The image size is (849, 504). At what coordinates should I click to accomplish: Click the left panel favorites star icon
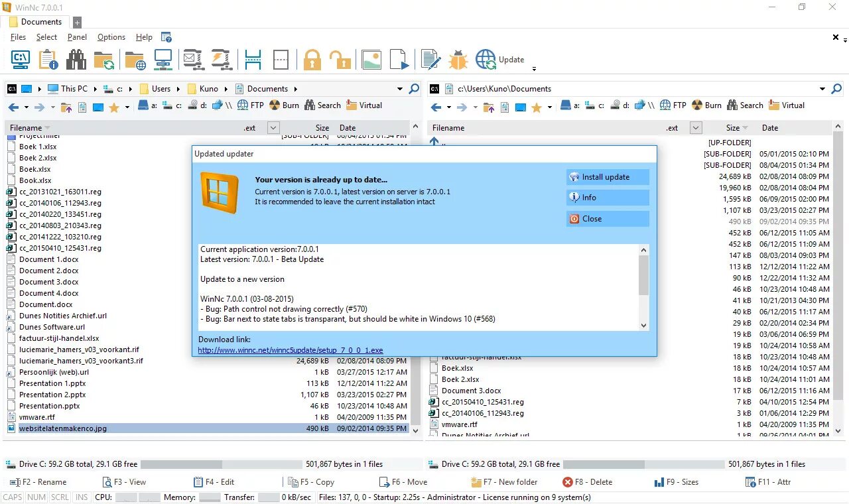tap(113, 107)
